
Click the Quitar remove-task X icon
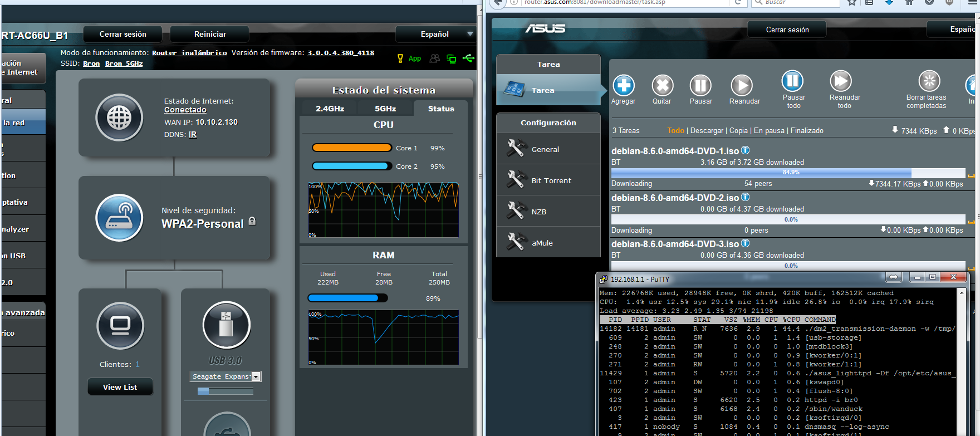click(x=663, y=85)
